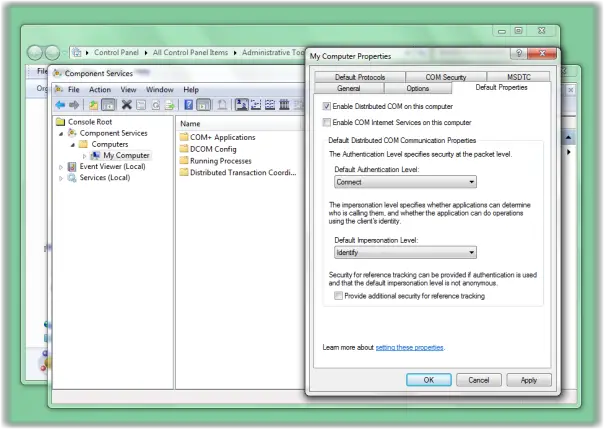Collapse the Computers tree node
This screenshot has height=429, width=604.
72,145
